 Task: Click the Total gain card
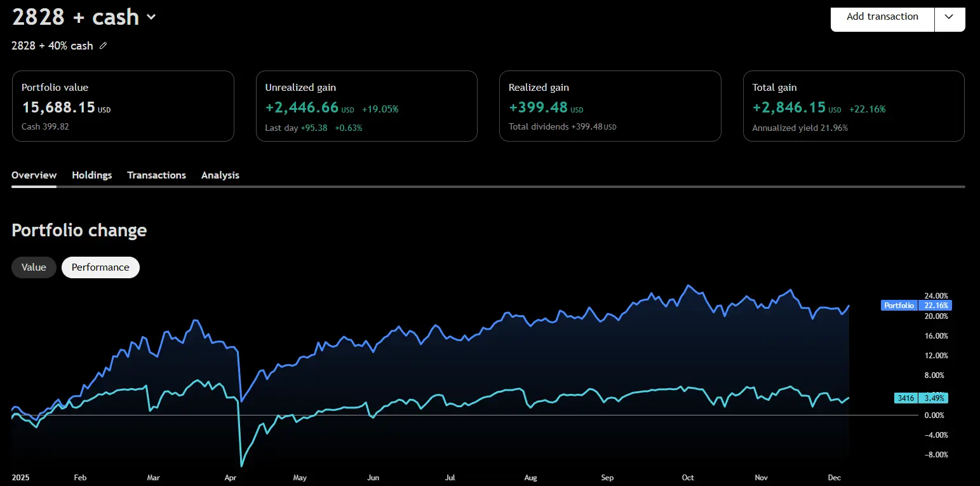pyautogui.click(x=854, y=106)
